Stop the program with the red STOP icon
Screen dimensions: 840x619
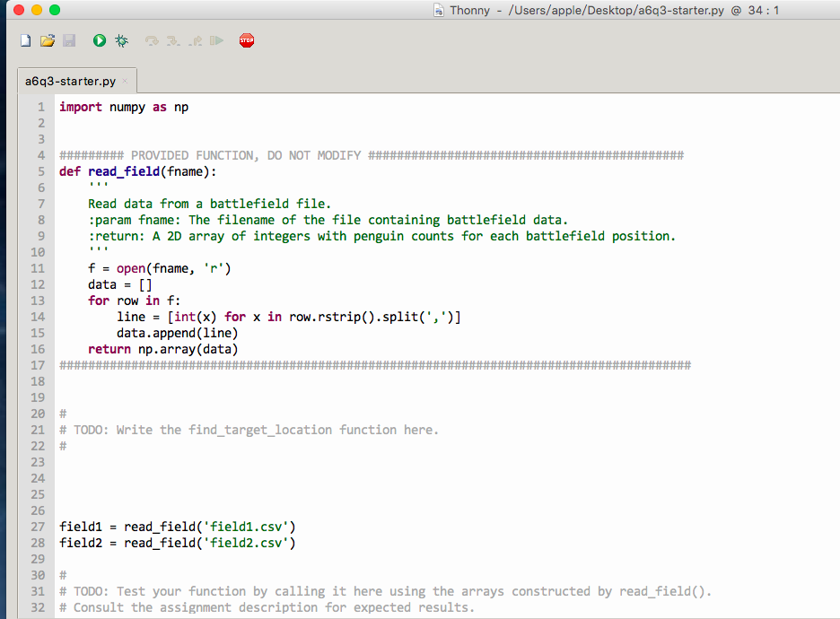(x=247, y=40)
